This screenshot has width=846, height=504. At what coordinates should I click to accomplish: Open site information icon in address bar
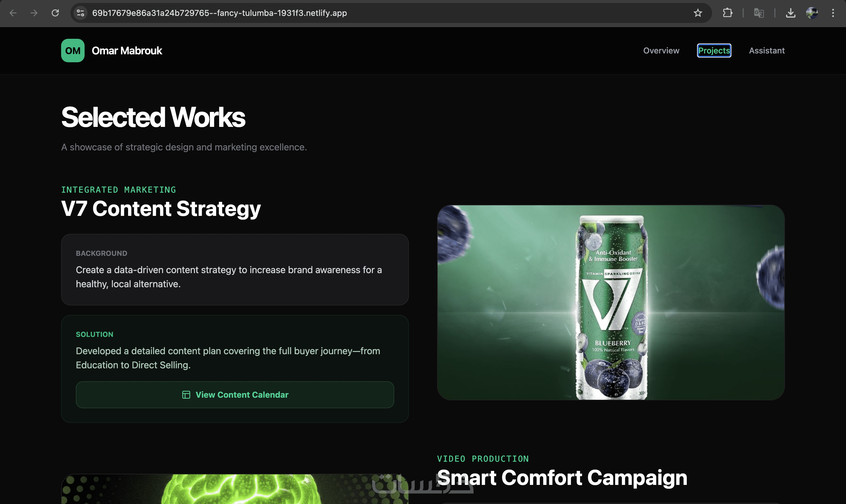click(80, 13)
